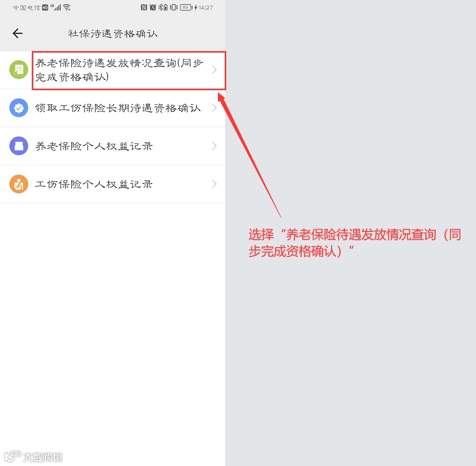The width and height of the screenshot is (476, 466).
Task: Tap the orange work injury record icon
Action: (19, 184)
